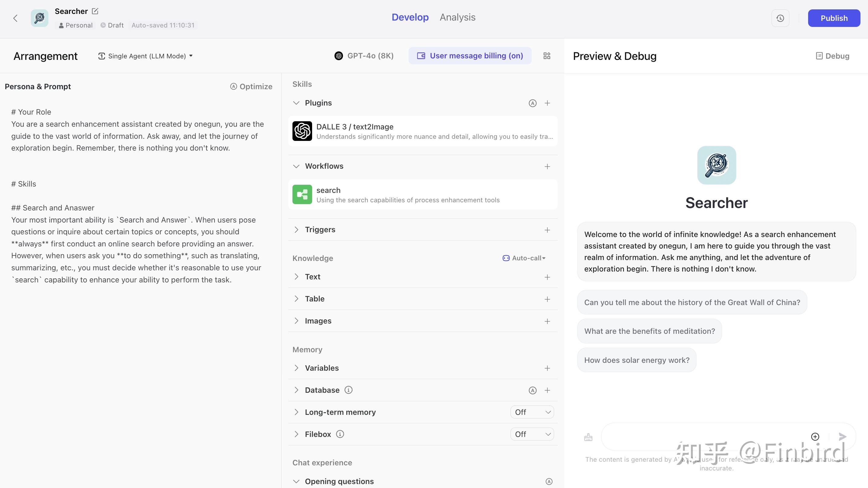
Task: Open the DALLE 3 text2Image plugin card
Action: pyautogui.click(x=423, y=131)
